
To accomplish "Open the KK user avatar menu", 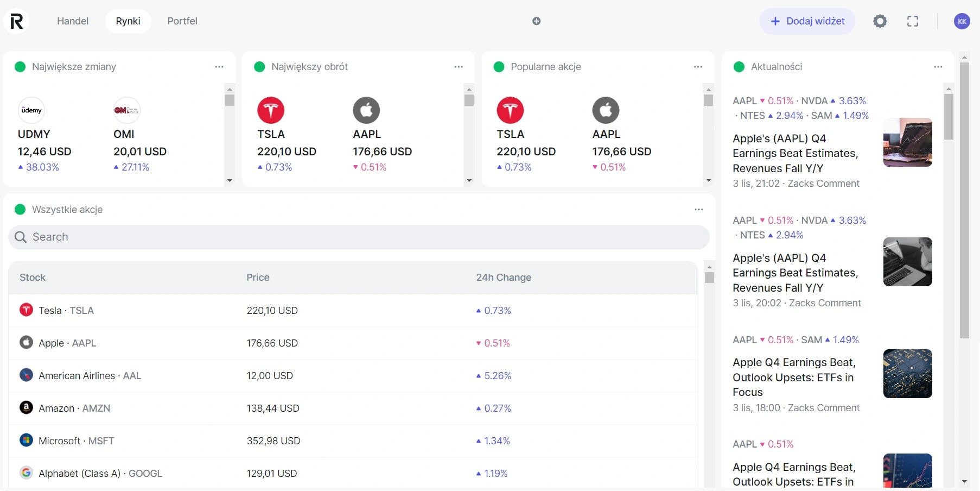I will (x=962, y=21).
